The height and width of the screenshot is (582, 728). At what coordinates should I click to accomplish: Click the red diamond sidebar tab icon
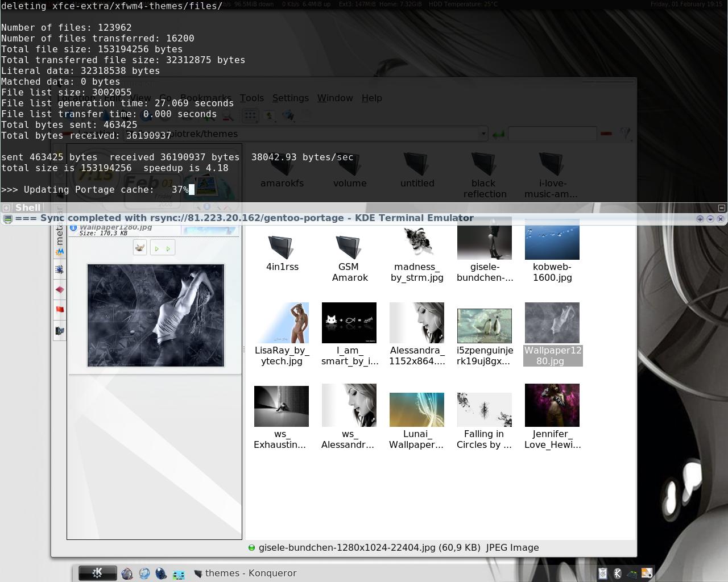[59, 290]
